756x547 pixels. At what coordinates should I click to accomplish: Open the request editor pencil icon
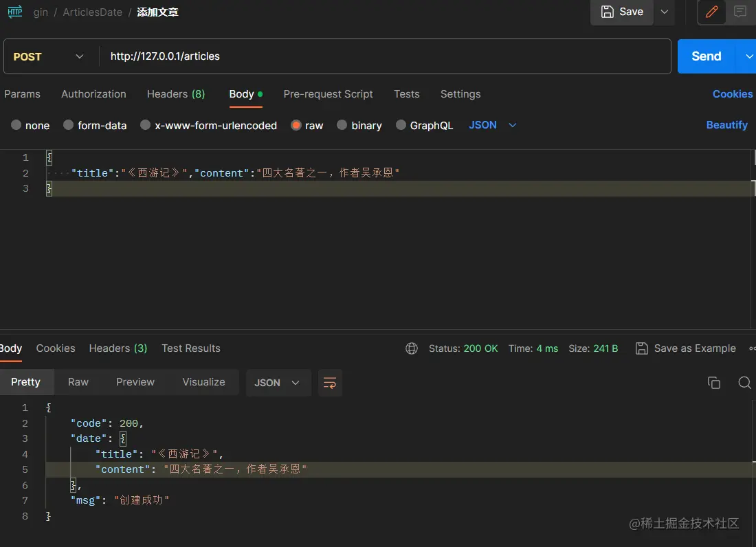(711, 12)
